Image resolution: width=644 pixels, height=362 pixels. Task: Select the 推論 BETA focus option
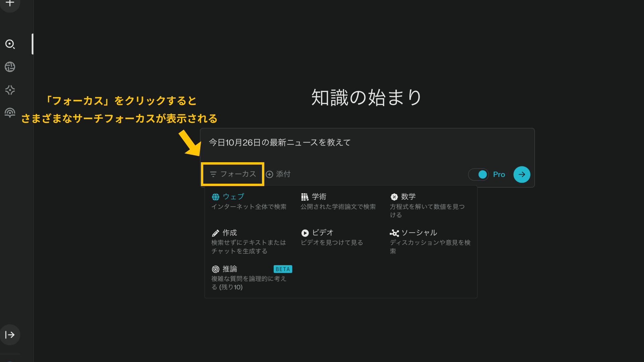pyautogui.click(x=230, y=268)
